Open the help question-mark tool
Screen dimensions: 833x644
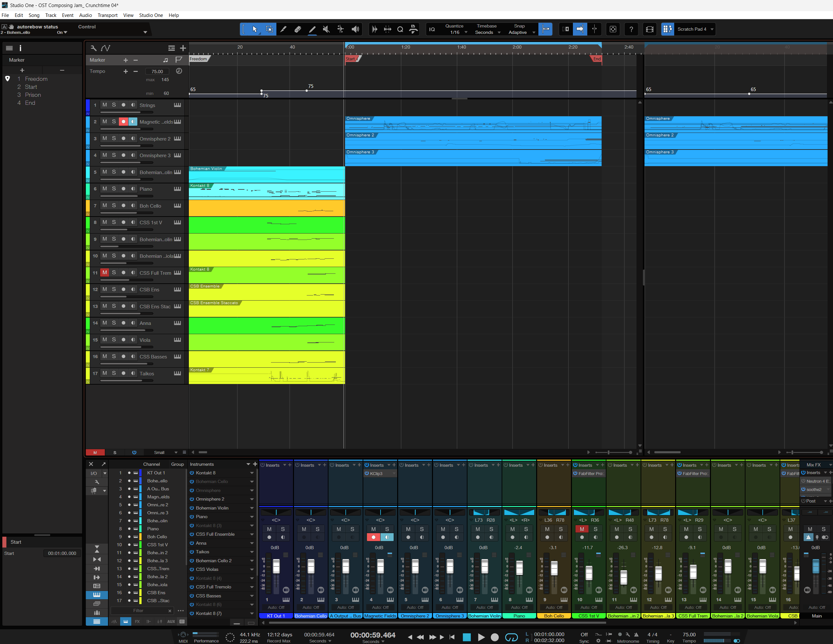[631, 29]
